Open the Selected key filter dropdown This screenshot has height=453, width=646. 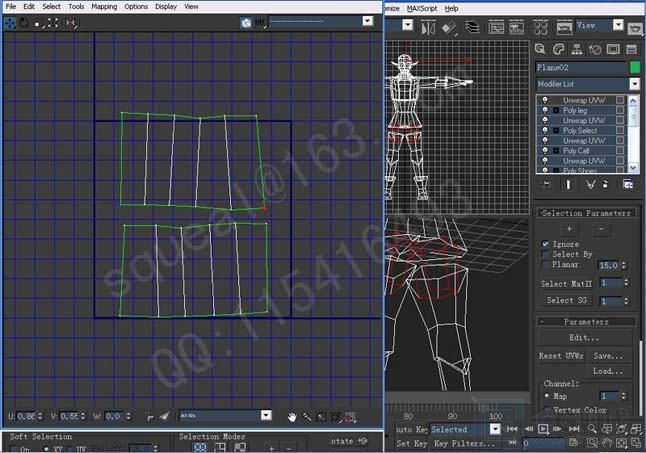[x=495, y=429]
